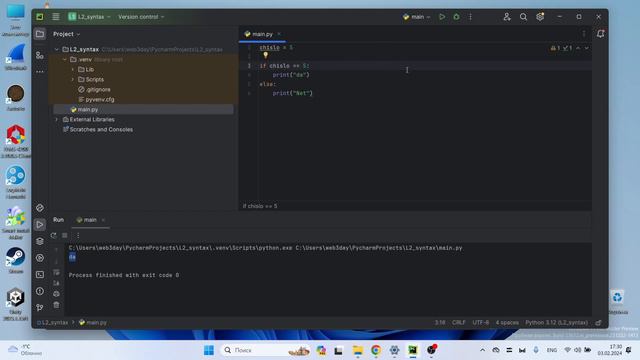Stop the running process square icon
The image size is (640, 360).
(64, 236)
